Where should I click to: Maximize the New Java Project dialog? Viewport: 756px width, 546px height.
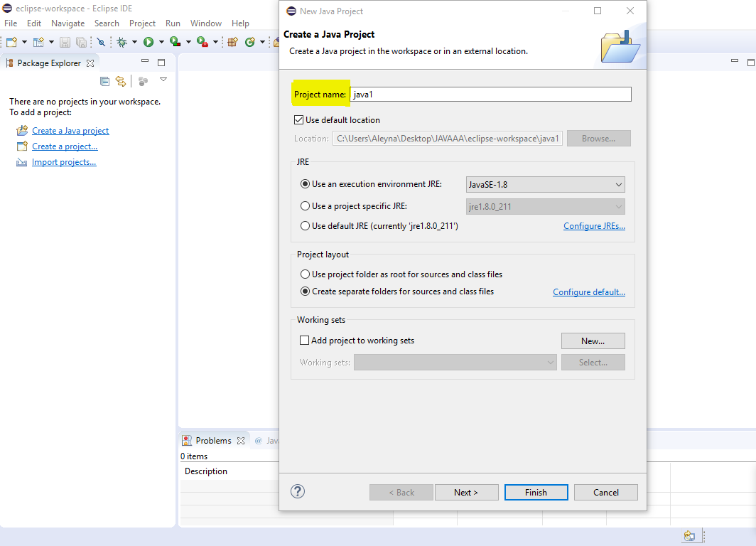pos(598,11)
